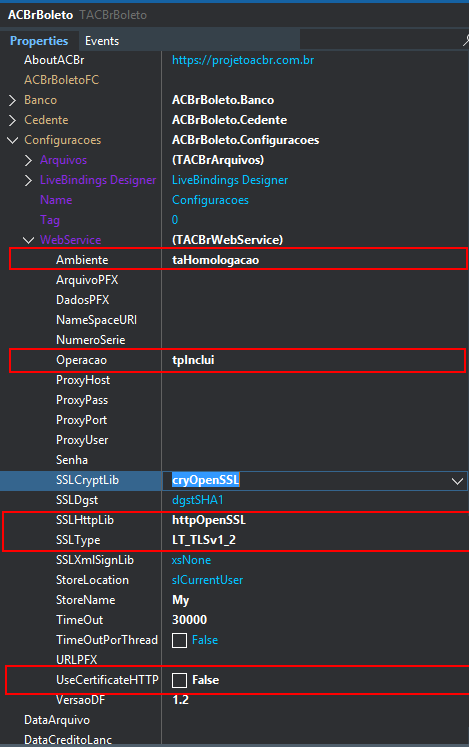Select the SSLCryptLib property label

[87, 480]
